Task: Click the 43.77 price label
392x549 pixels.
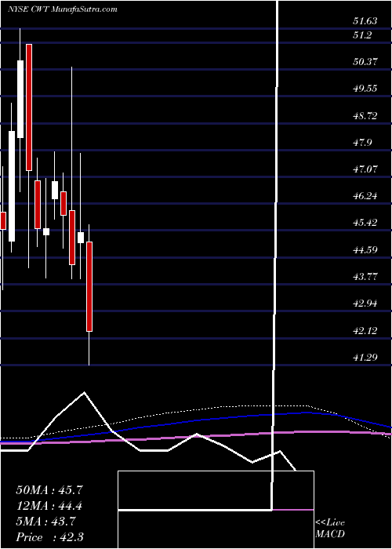Action: pos(365,277)
